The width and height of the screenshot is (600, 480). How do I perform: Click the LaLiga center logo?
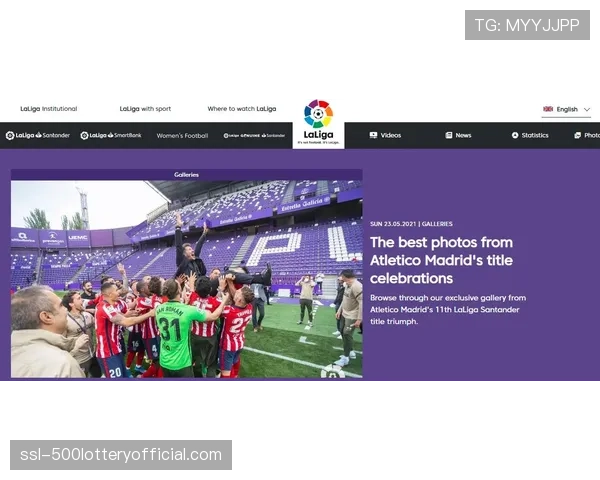[318, 122]
